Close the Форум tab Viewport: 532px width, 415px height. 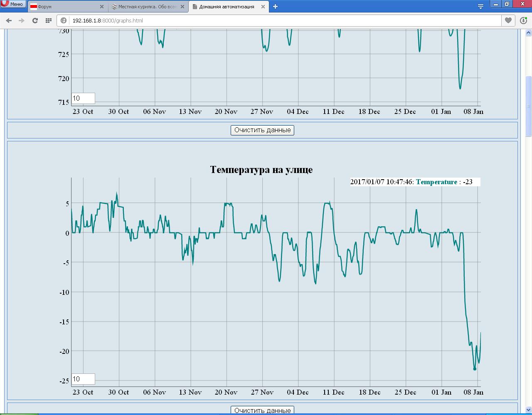[x=102, y=7]
